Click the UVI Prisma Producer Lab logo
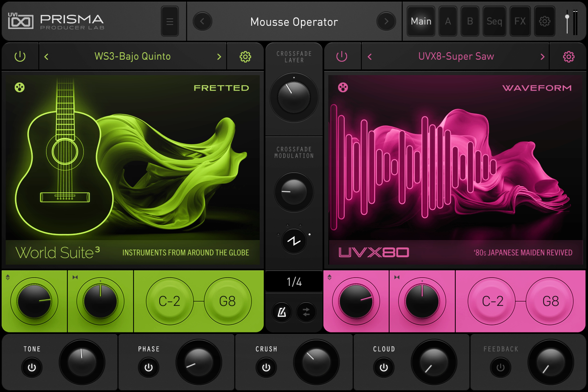588x392 pixels. (x=56, y=21)
